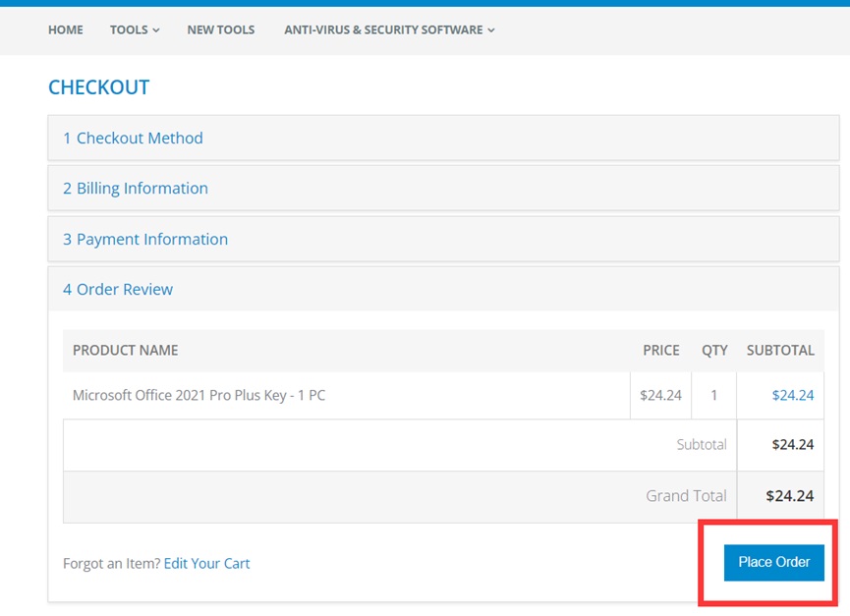Click the Grand Total amount
Viewport: 850px width, 616px height.
[792, 496]
